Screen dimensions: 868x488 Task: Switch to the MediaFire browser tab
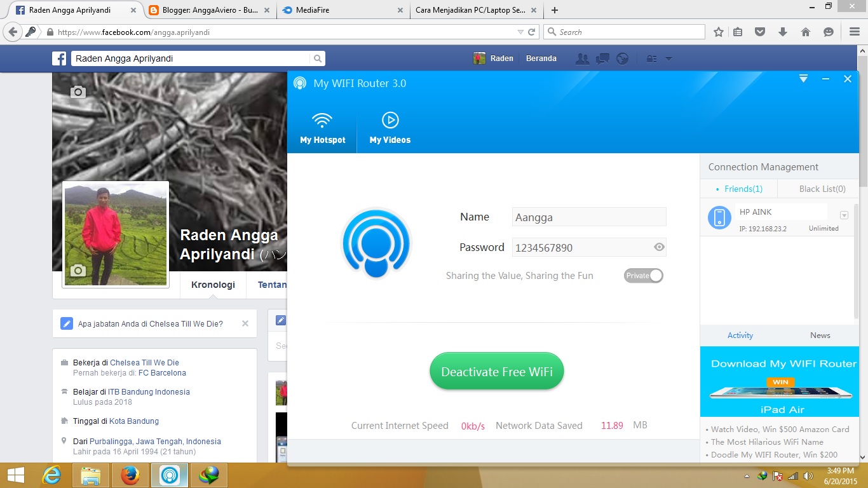coord(343,10)
